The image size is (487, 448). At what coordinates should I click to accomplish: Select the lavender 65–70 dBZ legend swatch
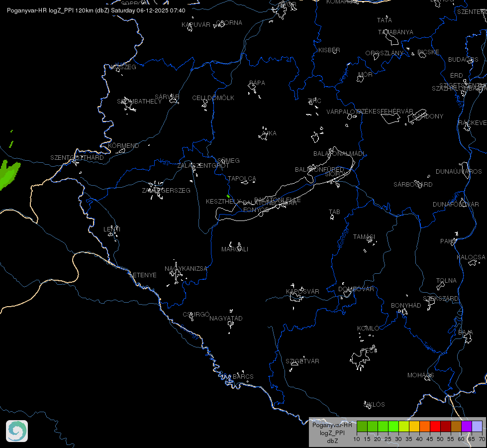(x=477, y=426)
